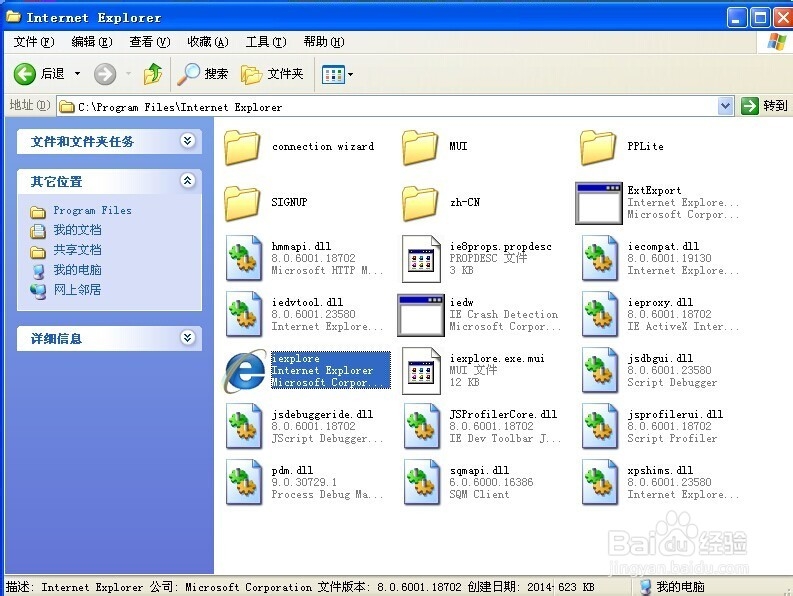Open the 编辑(E) menu
Screen dimensions: 793x596
(92, 42)
